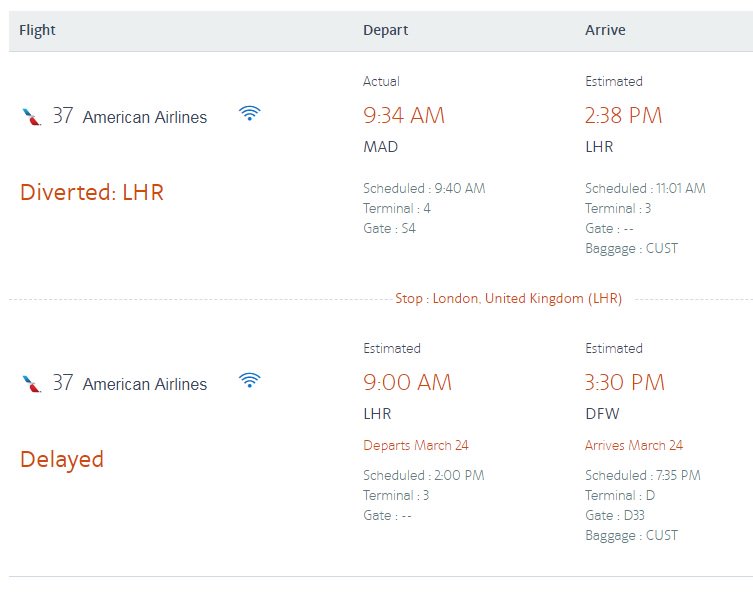Click the Gate : D33 arrival info

click(615, 515)
